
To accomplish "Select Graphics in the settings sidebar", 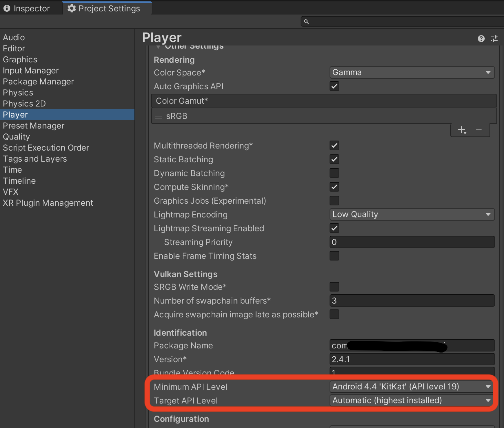I will coord(20,59).
